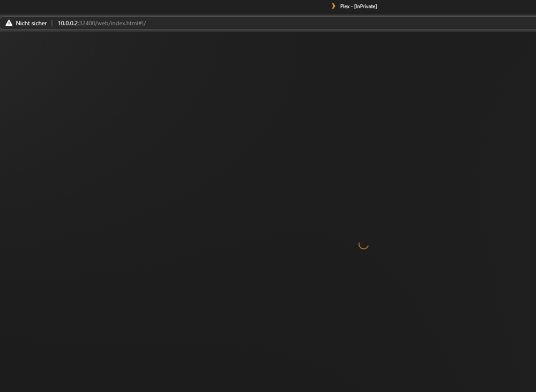Click the Plex chevron logo in the title bar
The image size is (536, 392).
tap(333, 6)
